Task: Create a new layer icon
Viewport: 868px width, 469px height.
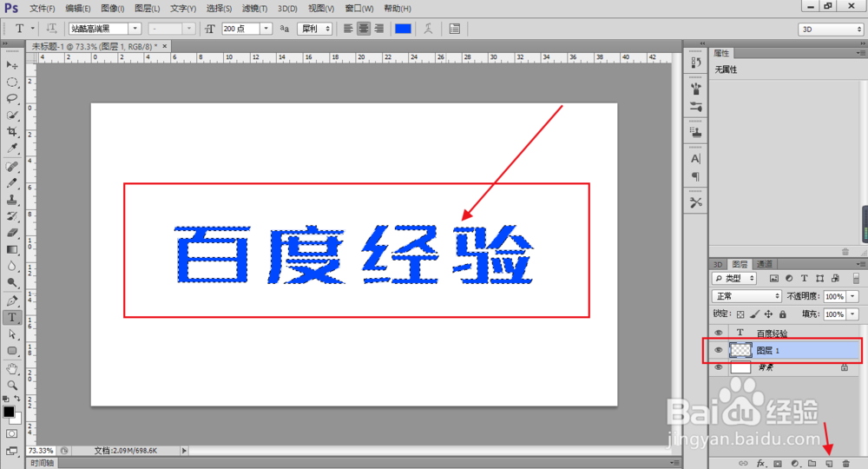Action: (829, 464)
